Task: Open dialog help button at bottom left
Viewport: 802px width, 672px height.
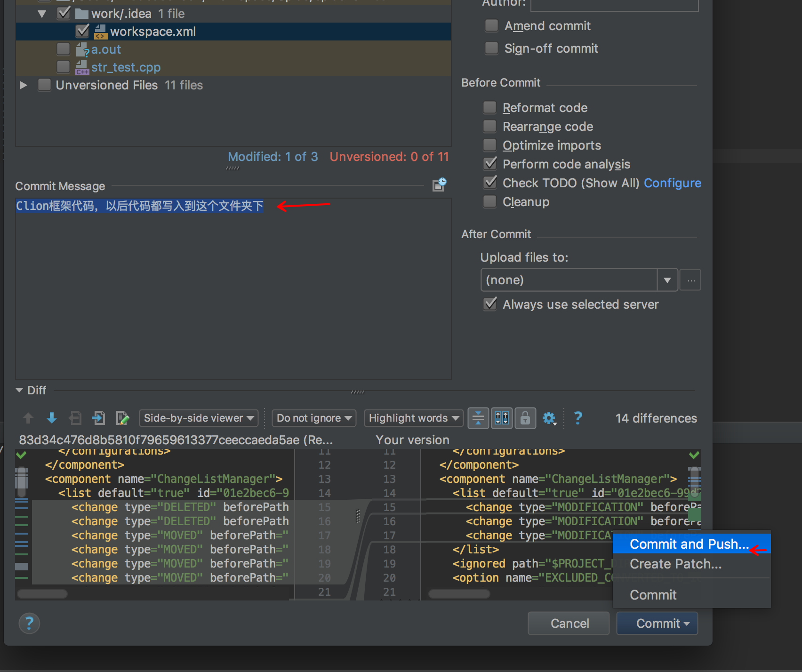Action: tap(29, 624)
